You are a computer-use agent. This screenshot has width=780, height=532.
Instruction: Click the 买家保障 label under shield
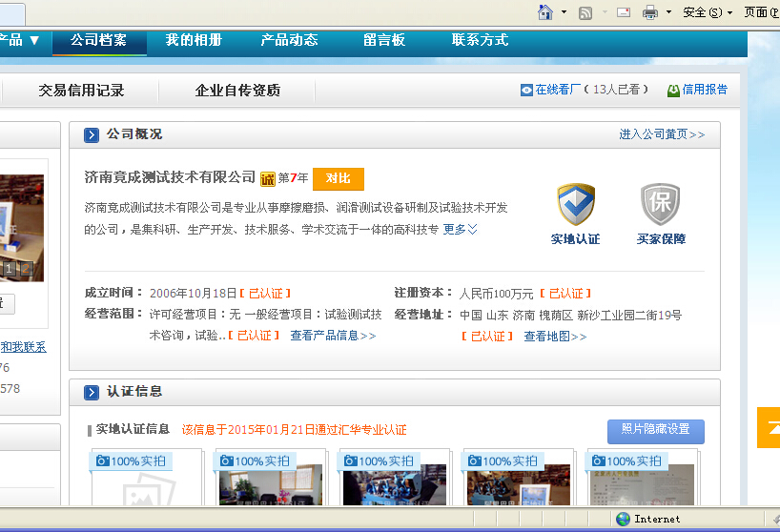click(x=661, y=239)
